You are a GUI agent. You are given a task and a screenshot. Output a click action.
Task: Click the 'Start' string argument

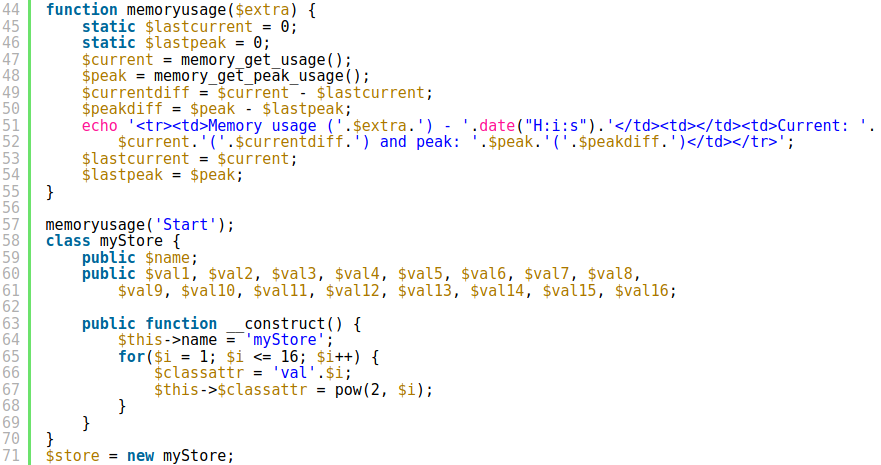tap(185, 225)
